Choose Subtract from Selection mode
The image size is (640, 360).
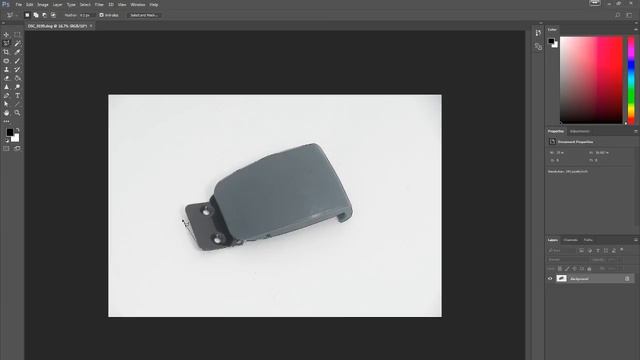(x=44, y=15)
